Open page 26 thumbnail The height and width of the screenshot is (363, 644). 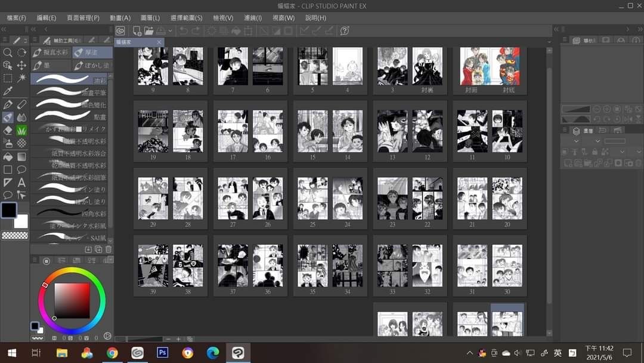coord(268,199)
